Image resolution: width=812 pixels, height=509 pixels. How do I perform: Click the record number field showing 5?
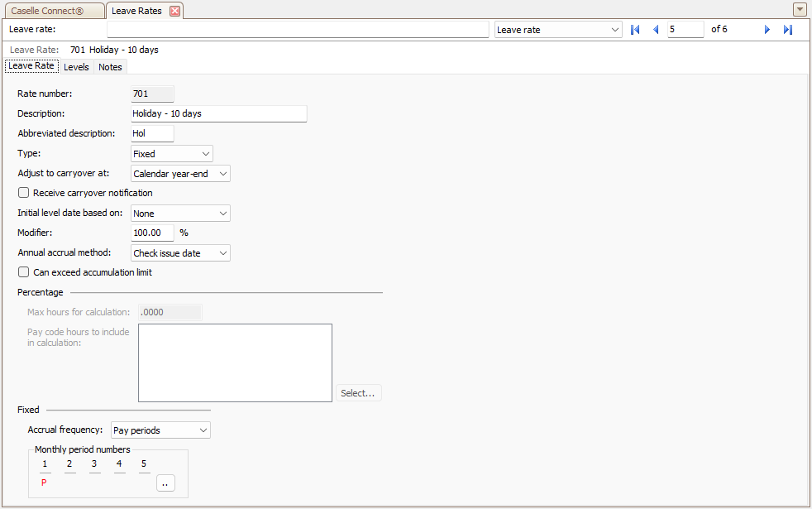[685, 30]
